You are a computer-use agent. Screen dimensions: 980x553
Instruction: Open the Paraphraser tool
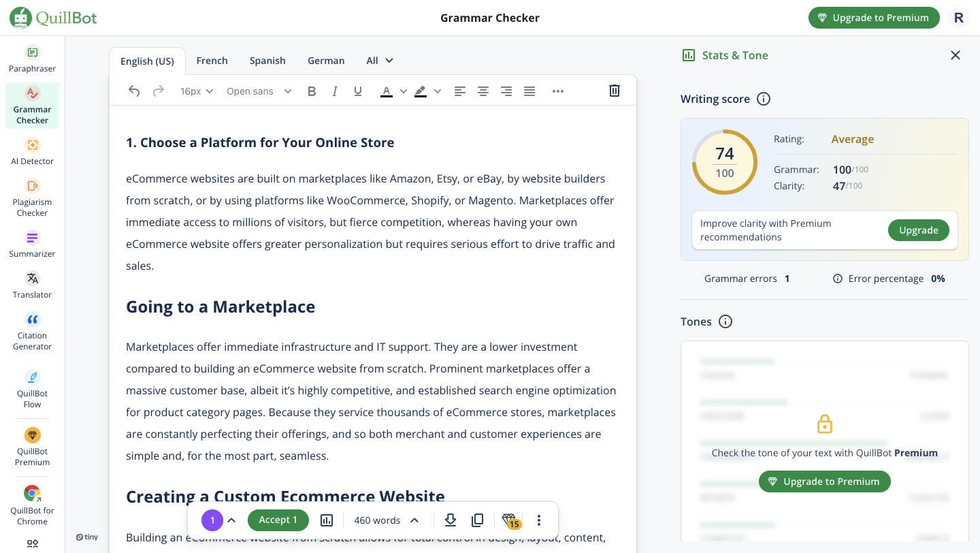tap(32, 59)
